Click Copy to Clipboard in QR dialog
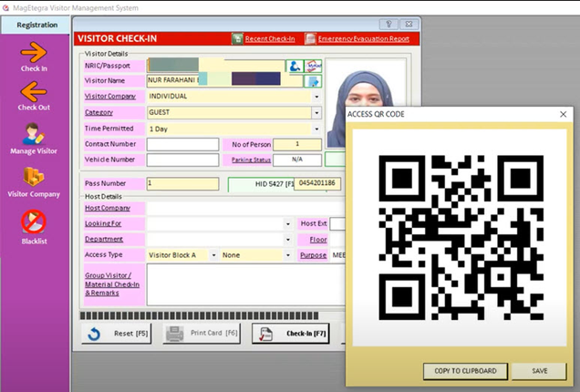Screen dimensions: 580x392 [x=465, y=371]
